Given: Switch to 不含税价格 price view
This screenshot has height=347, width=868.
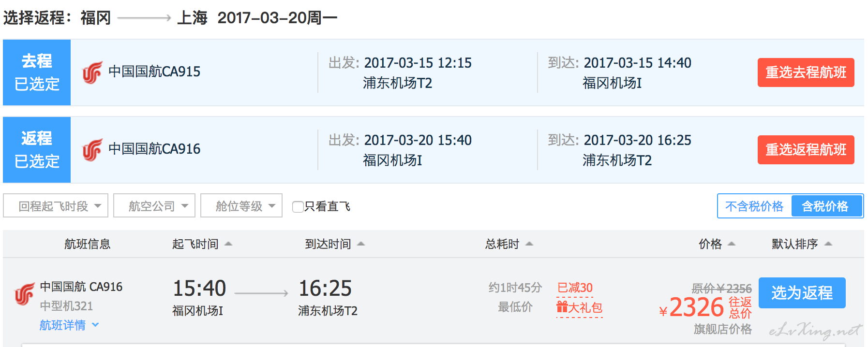Looking at the screenshot, I should click(754, 206).
